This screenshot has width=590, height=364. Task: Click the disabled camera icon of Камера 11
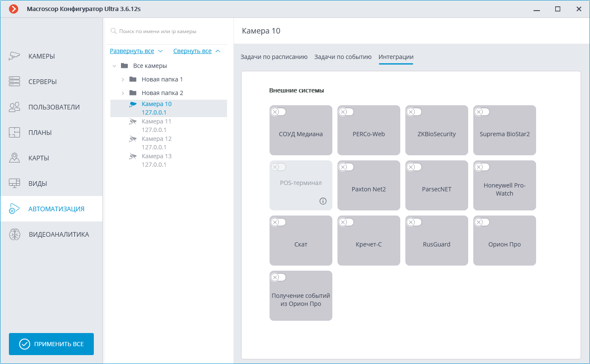coord(133,122)
